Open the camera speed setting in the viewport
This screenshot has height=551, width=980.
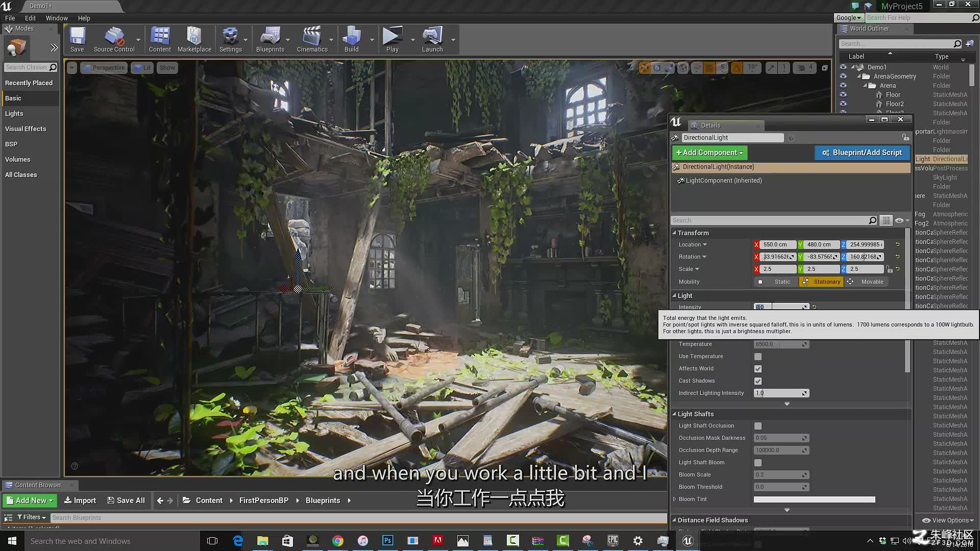805,67
